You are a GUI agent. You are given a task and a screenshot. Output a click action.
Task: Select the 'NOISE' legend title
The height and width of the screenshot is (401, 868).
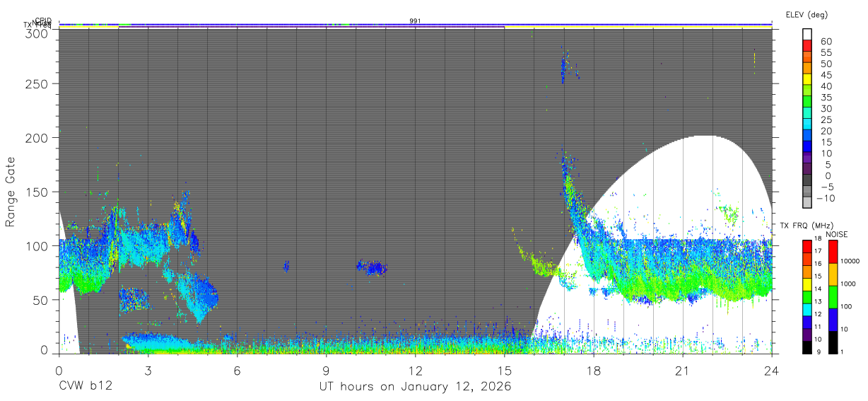click(837, 234)
